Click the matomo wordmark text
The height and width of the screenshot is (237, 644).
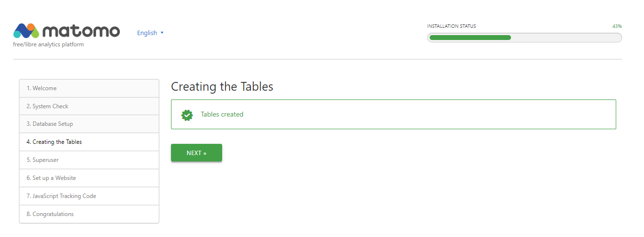coord(81,31)
